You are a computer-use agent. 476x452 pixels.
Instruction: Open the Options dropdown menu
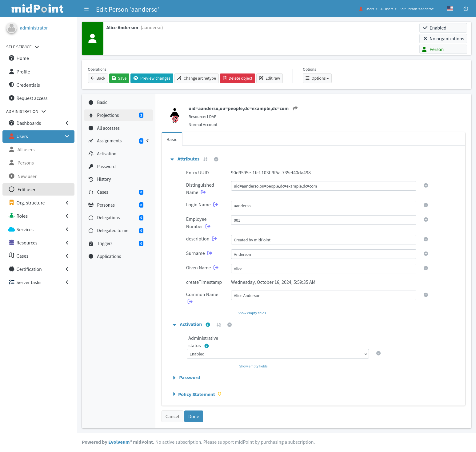(317, 78)
